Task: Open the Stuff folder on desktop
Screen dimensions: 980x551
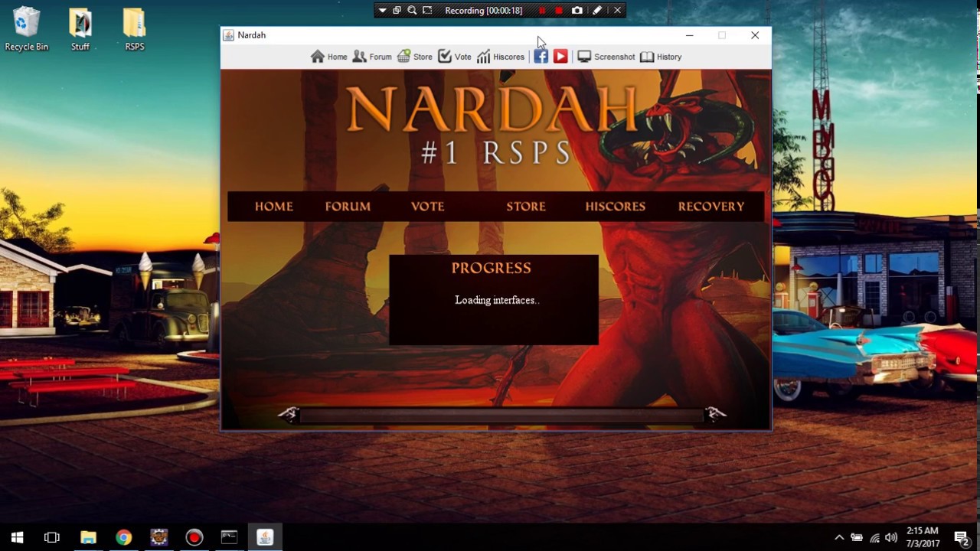Action: point(80,29)
